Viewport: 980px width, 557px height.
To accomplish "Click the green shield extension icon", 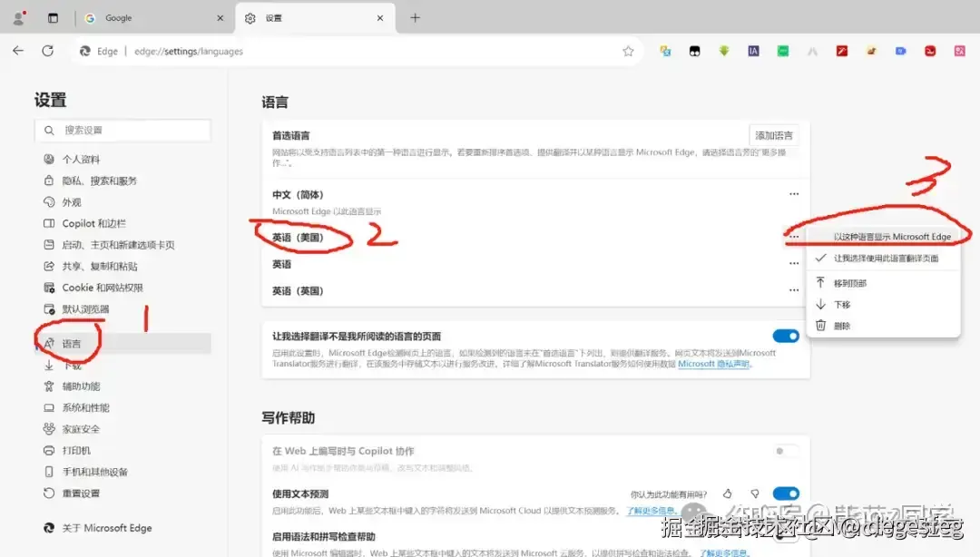I will click(x=724, y=52).
